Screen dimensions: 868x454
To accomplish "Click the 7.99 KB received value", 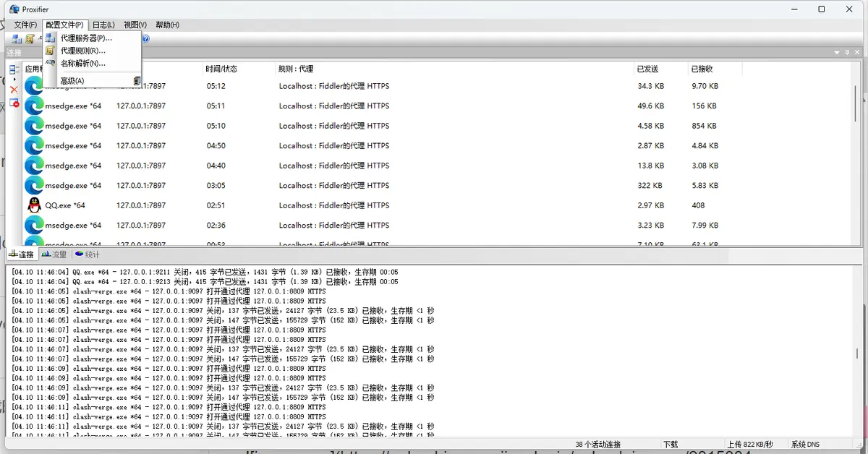I will coord(705,226).
